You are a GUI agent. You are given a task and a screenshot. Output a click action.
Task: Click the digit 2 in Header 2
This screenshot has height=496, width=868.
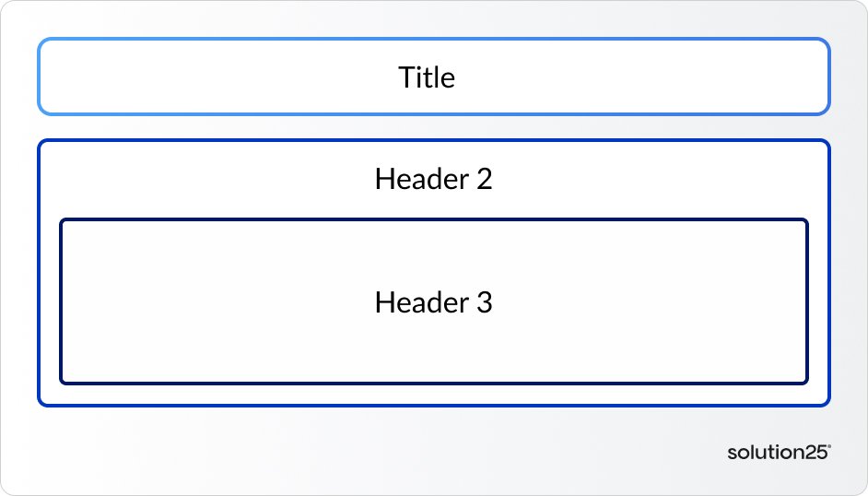point(484,179)
